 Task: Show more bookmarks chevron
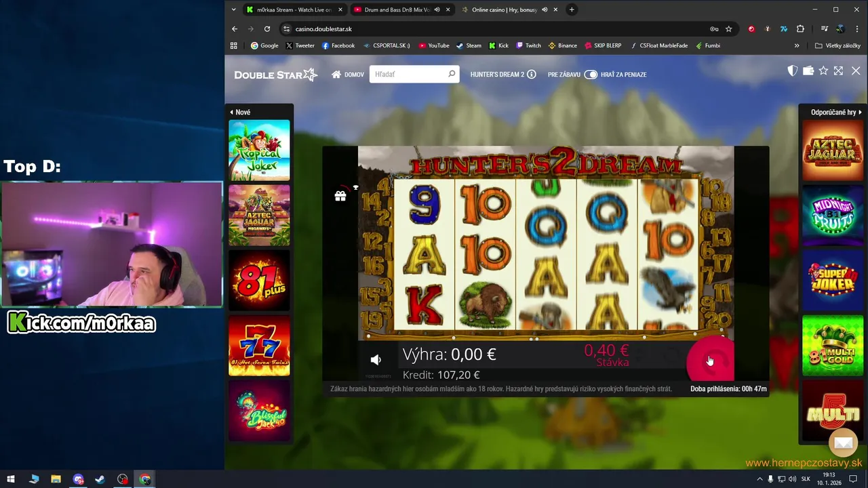[797, 45]
